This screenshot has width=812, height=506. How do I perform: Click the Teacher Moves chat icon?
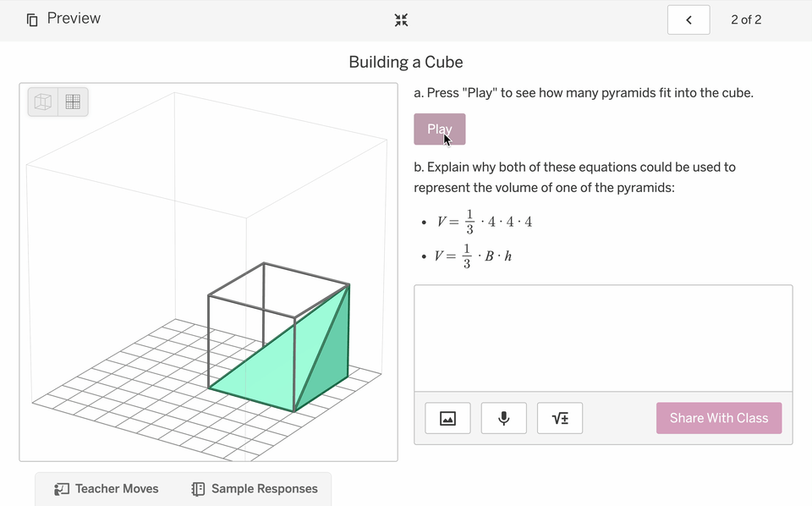coord(61,489)
